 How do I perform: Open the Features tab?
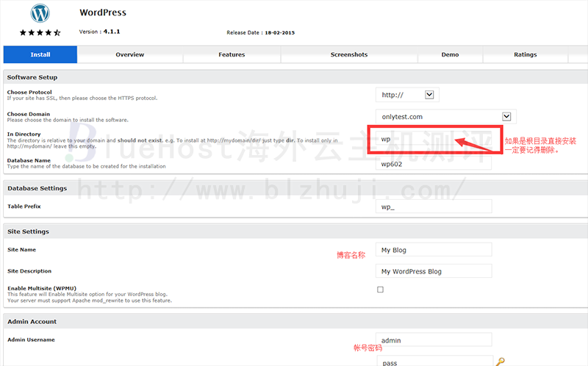click(232, 54)
